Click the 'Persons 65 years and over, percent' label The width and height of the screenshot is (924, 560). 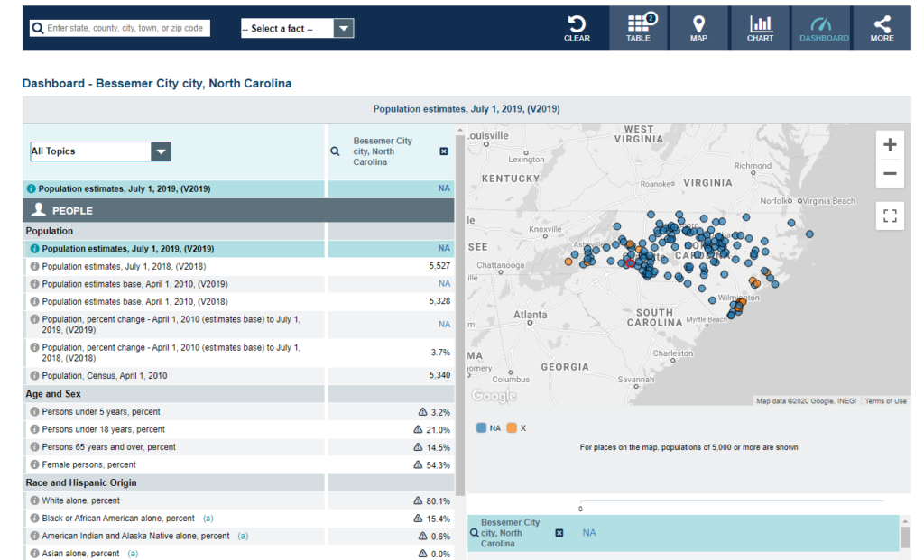(108, 447)
